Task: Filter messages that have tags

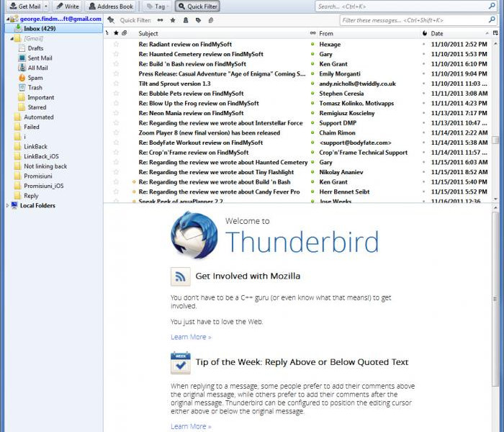Action: 198,20
